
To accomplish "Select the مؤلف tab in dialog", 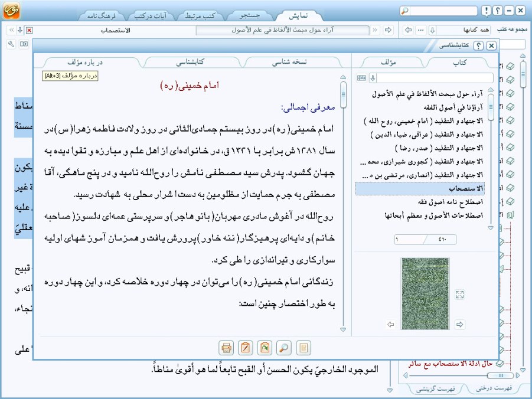I will pos(389,62).
